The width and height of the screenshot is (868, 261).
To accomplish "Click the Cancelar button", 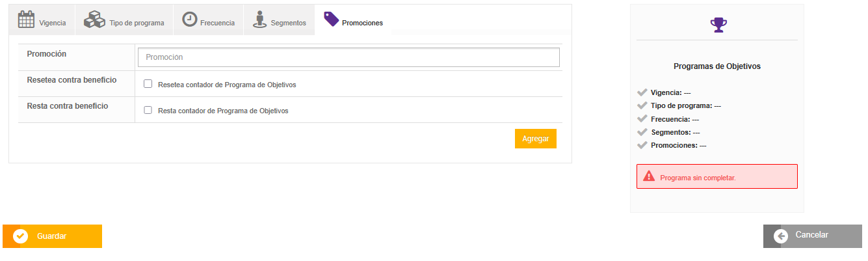I will tap(812, 236).
